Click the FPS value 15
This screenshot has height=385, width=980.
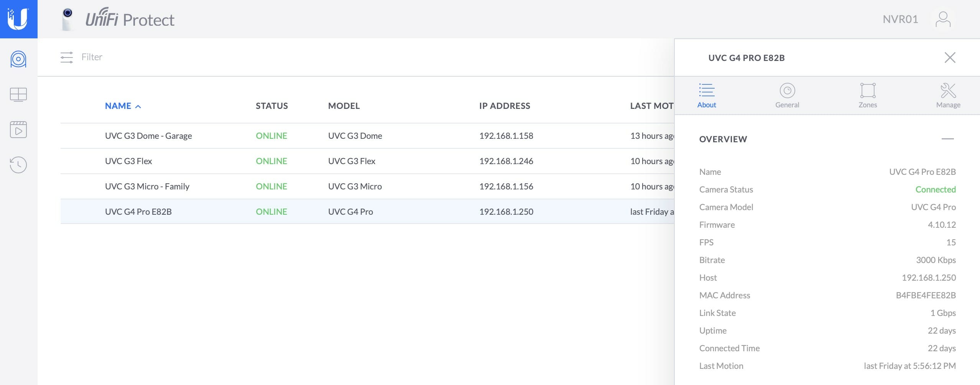click(951, 242)
